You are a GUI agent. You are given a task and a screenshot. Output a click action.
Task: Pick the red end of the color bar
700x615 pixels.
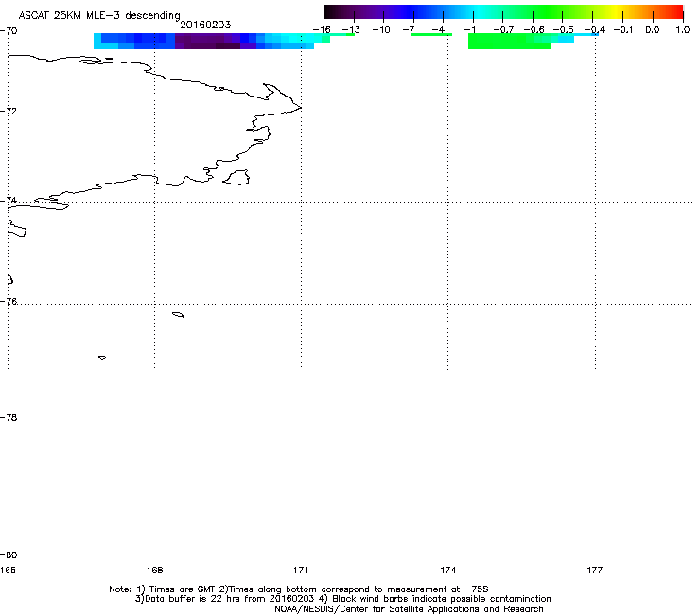coord(676,11)
